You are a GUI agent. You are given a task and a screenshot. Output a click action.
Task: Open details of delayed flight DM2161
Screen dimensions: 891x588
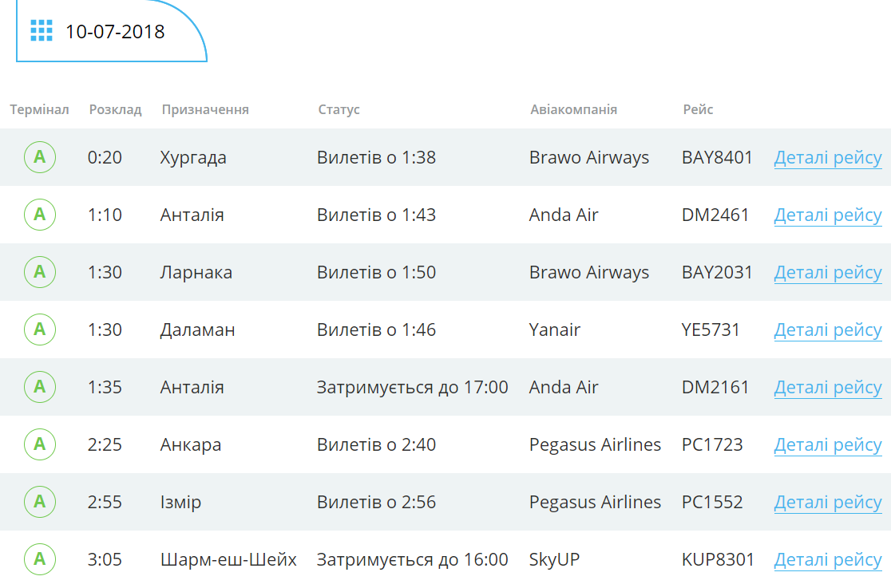click(x=827, y=388)
